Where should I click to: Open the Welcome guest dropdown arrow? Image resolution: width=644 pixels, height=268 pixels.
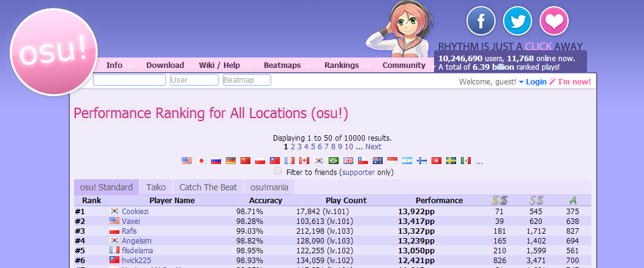[521, 82]
